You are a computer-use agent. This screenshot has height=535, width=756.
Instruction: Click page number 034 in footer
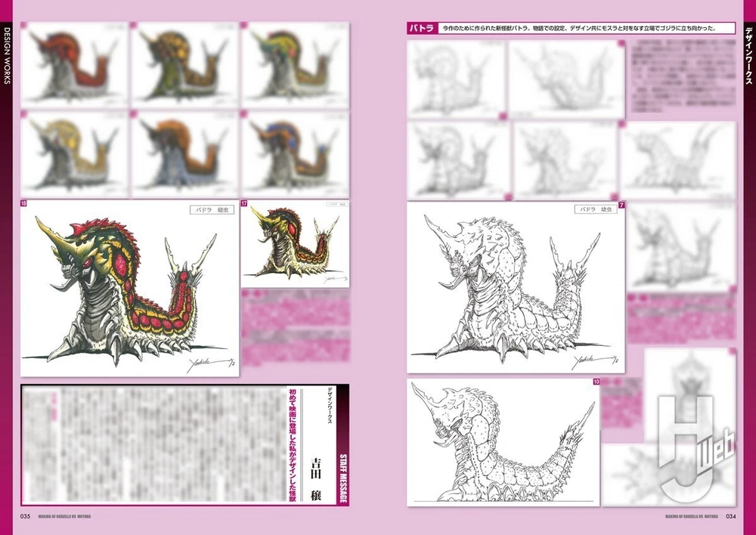point(731,517)
